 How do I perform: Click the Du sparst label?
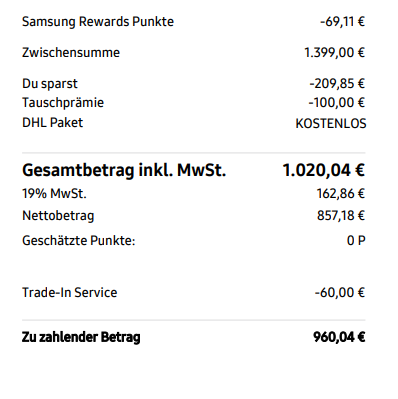click(50, 84)
